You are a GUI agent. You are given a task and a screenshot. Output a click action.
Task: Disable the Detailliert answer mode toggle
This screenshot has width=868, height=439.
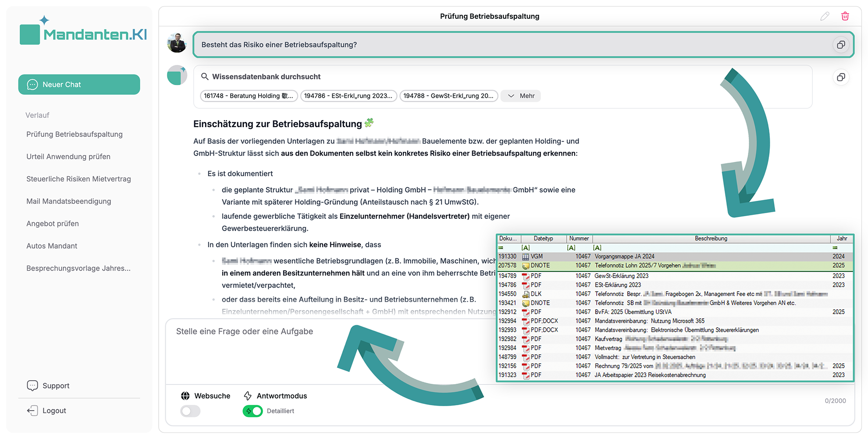pos(252,411)
